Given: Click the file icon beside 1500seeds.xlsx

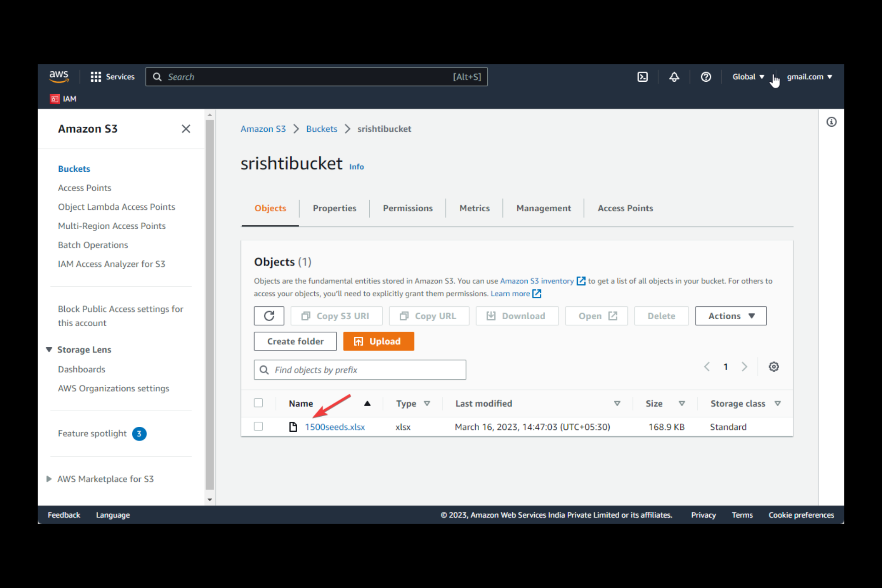Looking at the screenshot, I should [x=293, y=427].
